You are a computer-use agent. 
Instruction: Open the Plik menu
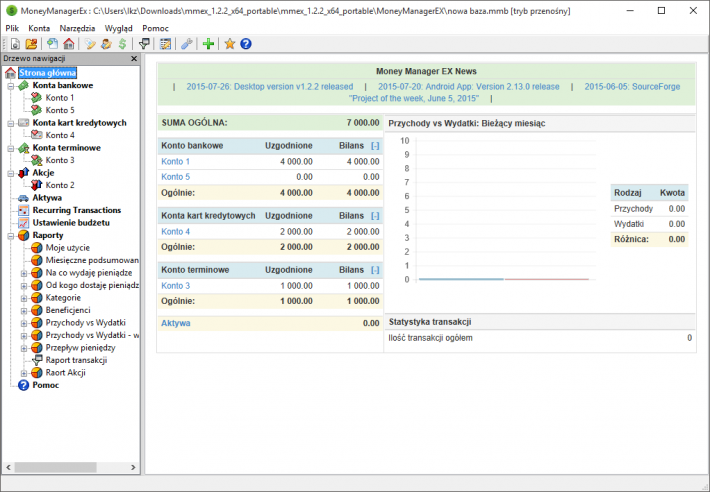(x=12, y=28)
